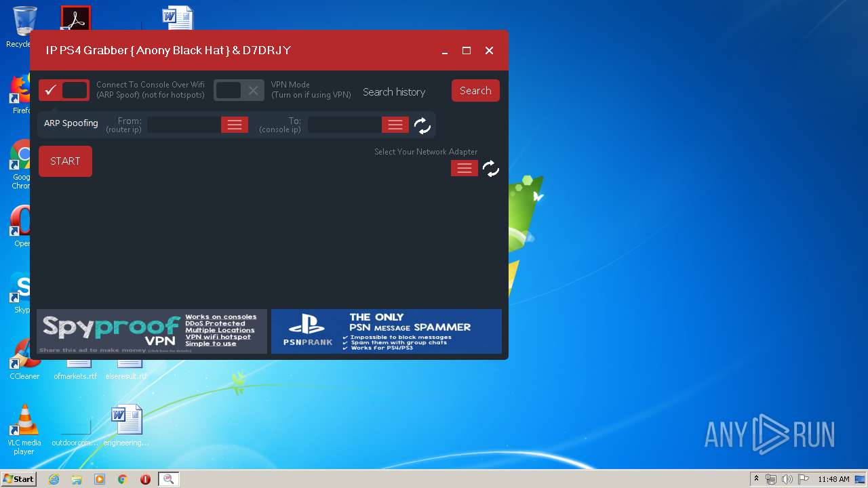Viewport: 868px width, 488px height.
Task: Close the IP PS4 Grabber window
Action: click(x=489, y=51)
